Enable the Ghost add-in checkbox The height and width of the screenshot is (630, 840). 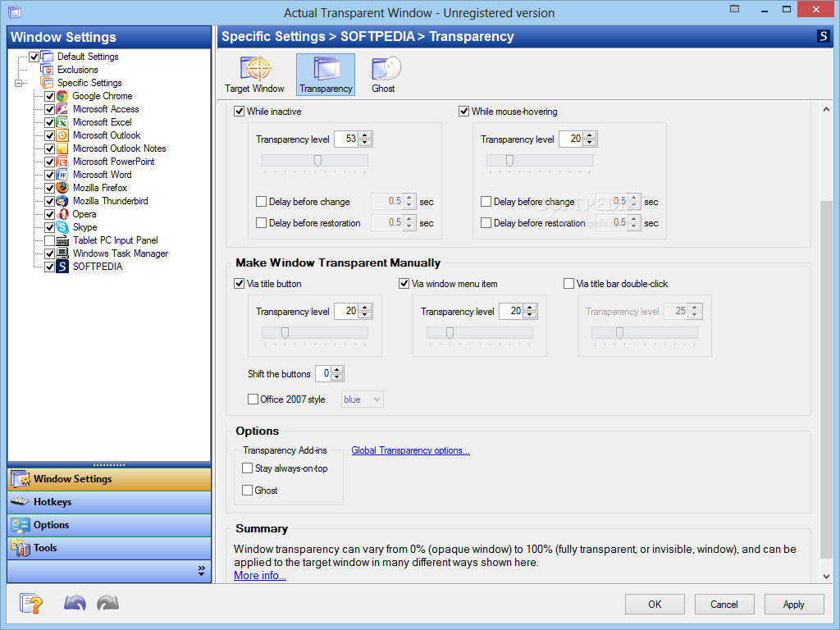click(x=247, y=491)
